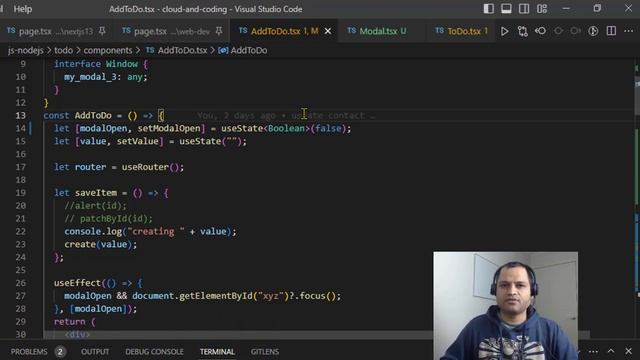Click the webcam video overlay
640x360 pixels.
click(x=505, y=306)
